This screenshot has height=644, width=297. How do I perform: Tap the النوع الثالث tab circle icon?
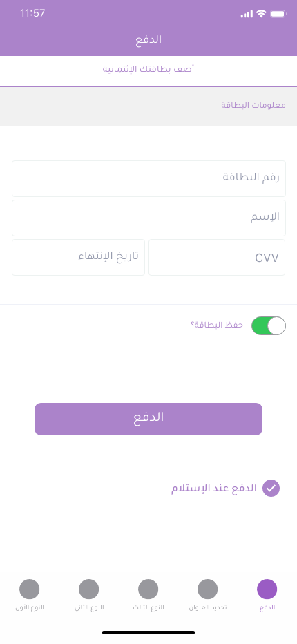pyautogui.click(x=148, y=589)
